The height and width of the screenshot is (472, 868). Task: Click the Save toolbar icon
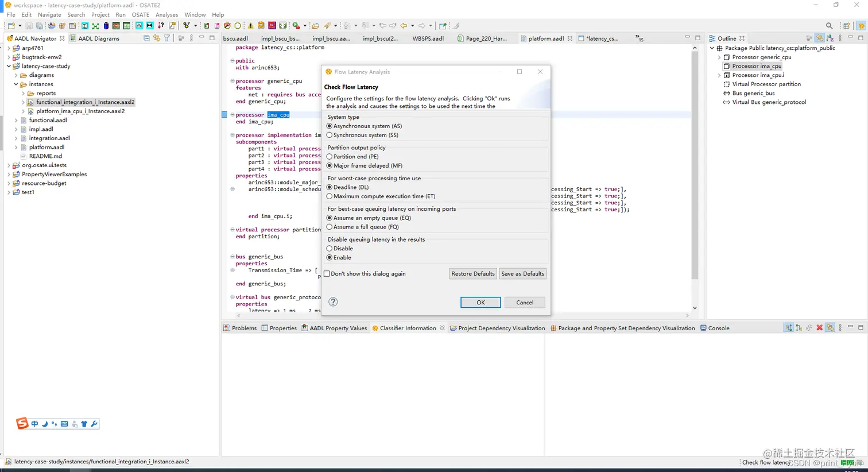29,26
